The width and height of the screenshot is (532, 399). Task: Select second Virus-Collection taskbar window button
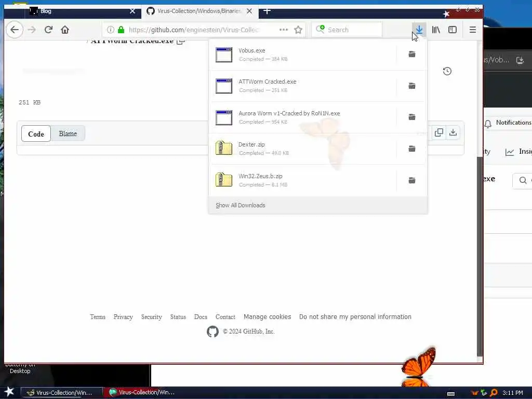coord(142,393)
